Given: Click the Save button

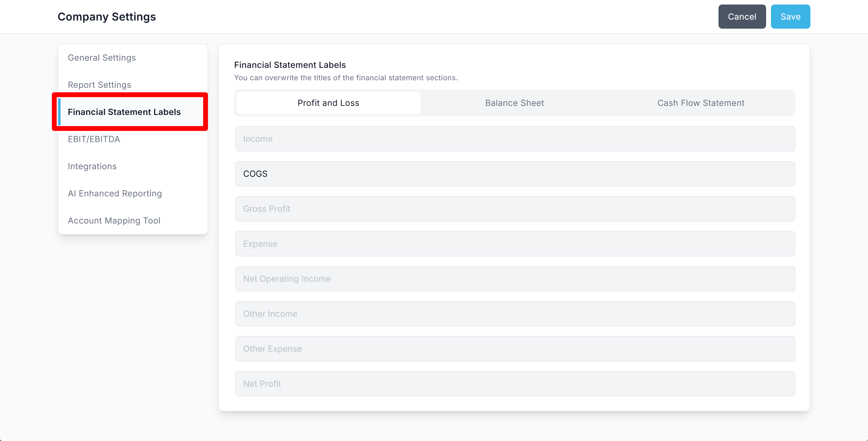Looking at the screenshot, I should [x=790, y=17].
